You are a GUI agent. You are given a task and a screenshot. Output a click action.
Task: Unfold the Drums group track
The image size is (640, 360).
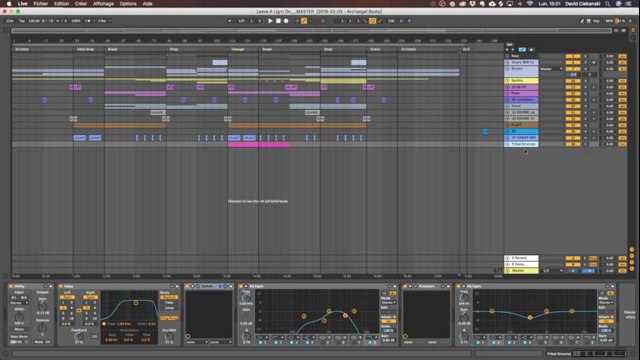(x=507, y=69)
